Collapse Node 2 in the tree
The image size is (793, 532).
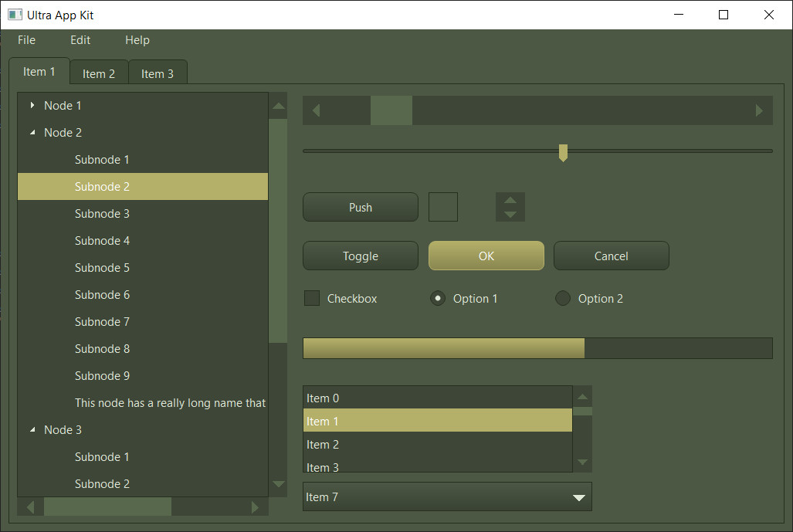[32, 132]
